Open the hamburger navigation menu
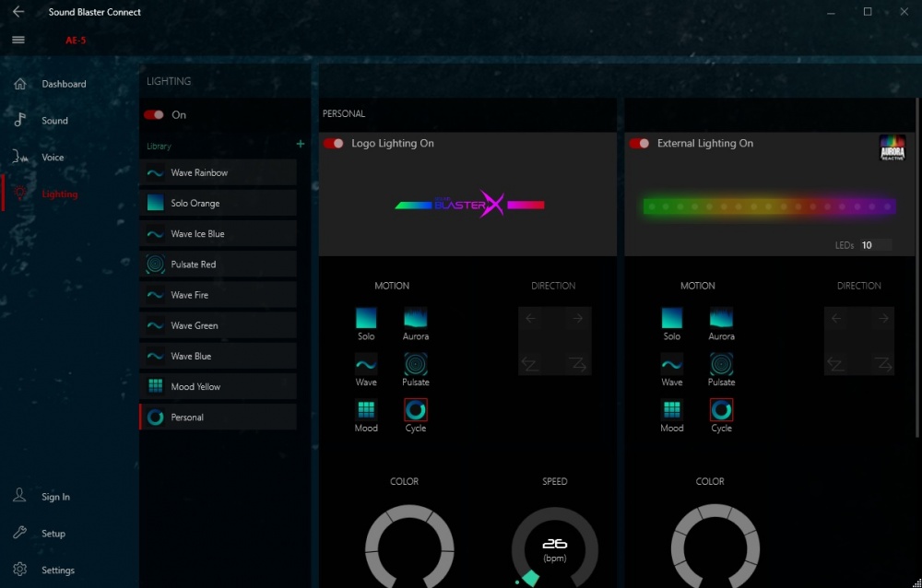This screenshot has height=588, width=922. tap(18, 40)
